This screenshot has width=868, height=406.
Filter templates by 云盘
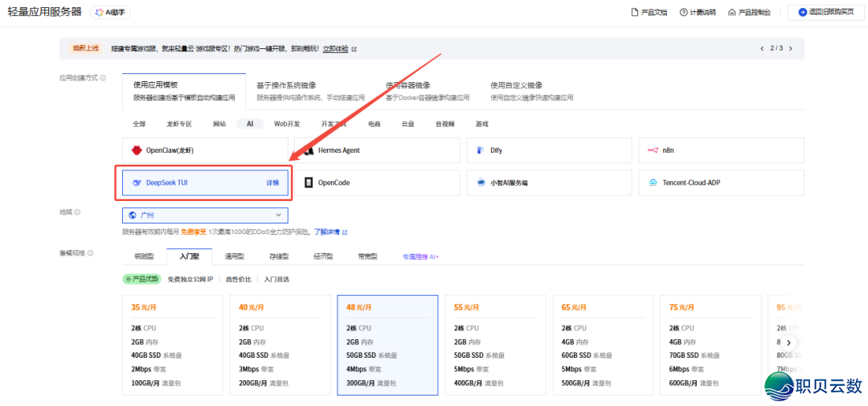click(x=408, y=124)
